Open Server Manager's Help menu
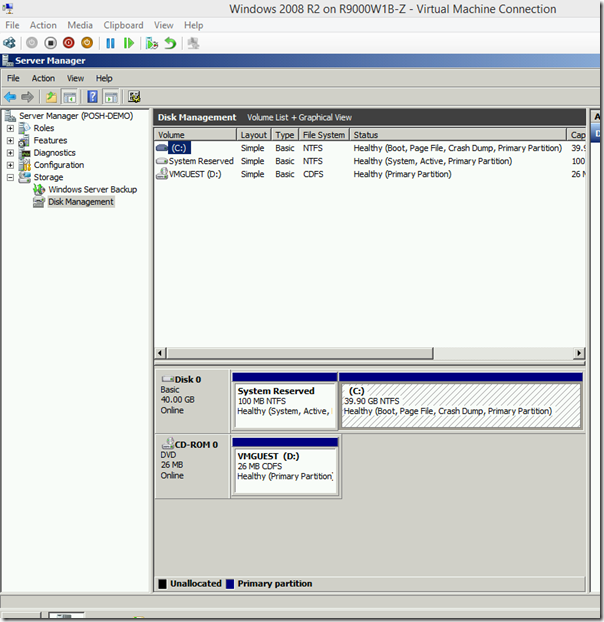 (x=104, y=78)
